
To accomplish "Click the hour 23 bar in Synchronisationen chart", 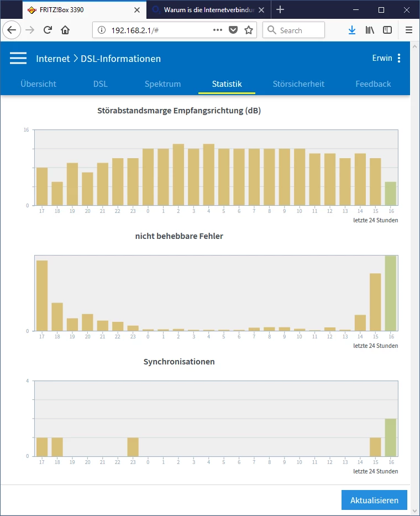I will pos(133,447).
